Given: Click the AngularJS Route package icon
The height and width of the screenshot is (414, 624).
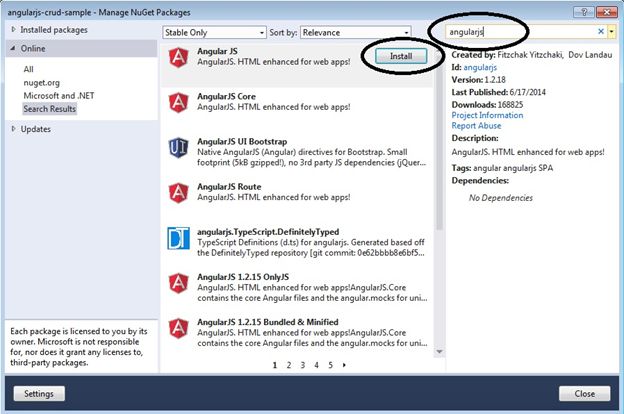Looking at the screenshot, I should click(x=179, y=193).
